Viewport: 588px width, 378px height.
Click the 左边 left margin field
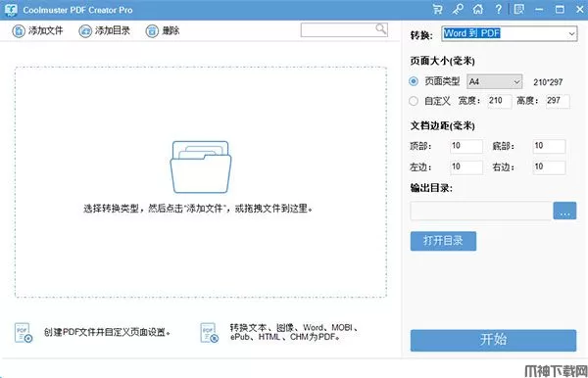466,167
